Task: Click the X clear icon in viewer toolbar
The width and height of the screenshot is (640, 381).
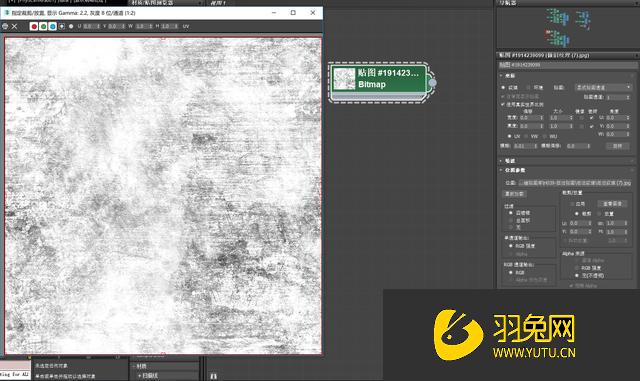Action: [15, 27]
